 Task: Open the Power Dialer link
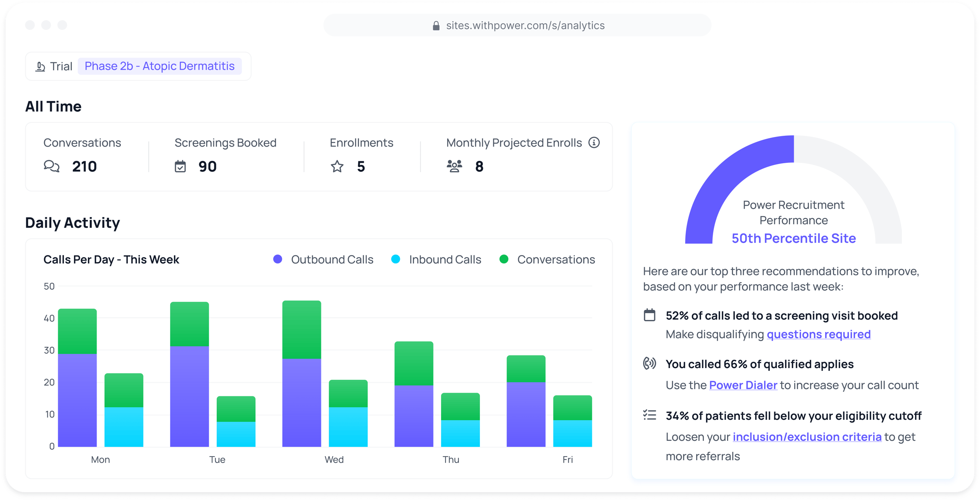[743, 385]
